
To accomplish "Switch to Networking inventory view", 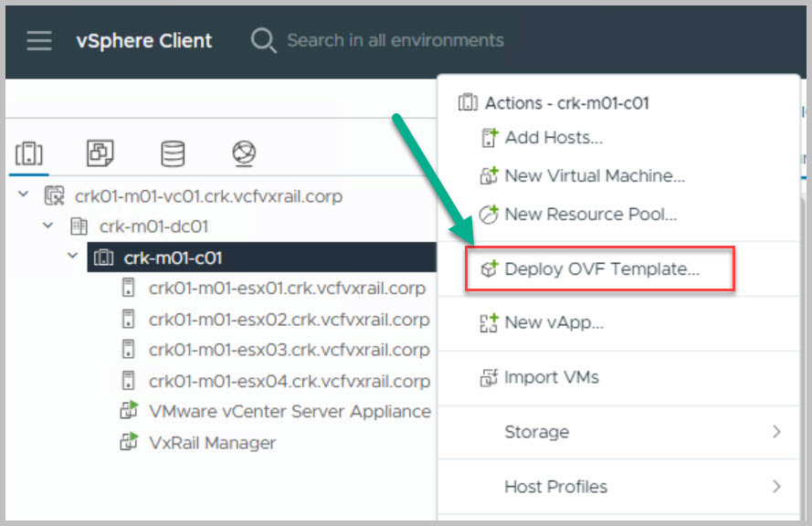I will click(243, 154).
